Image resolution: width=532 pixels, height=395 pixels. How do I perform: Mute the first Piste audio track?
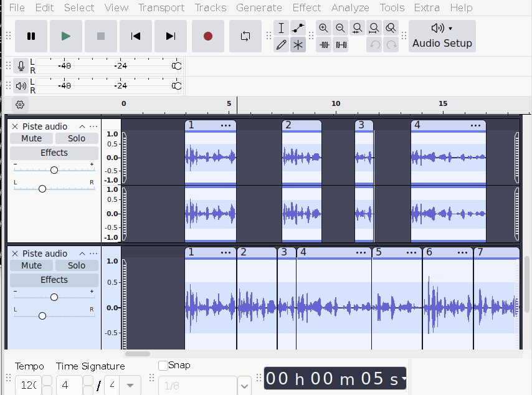(32, 138)
